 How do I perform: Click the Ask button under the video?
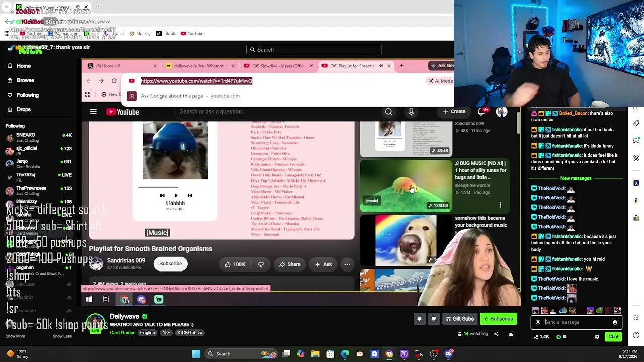(x=324, y=264)
